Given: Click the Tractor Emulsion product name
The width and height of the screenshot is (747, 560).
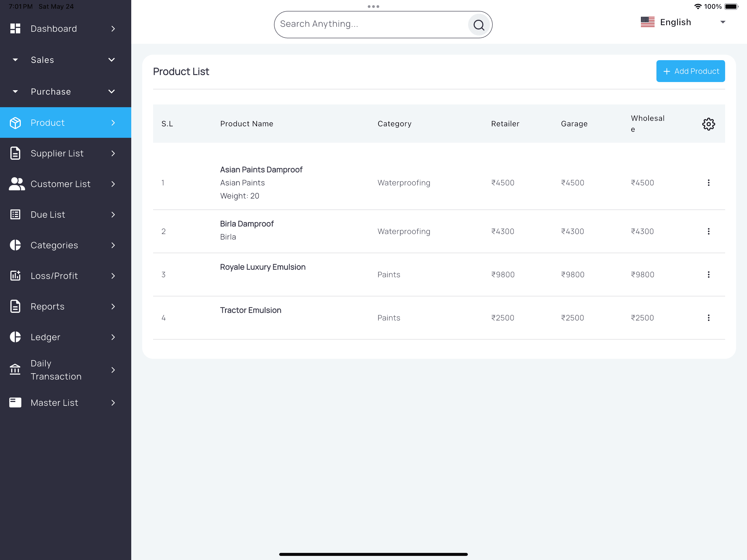Looking at the screenshot, I should [250, 310].
